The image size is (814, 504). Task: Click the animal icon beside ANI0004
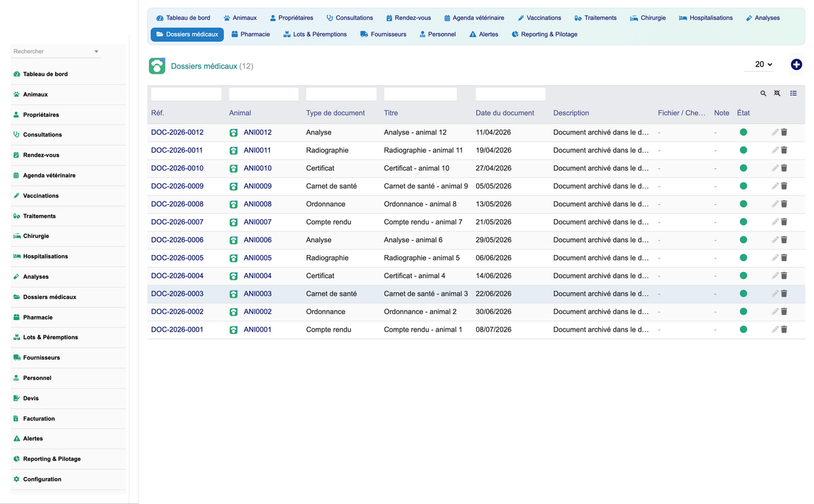(233, 276)
